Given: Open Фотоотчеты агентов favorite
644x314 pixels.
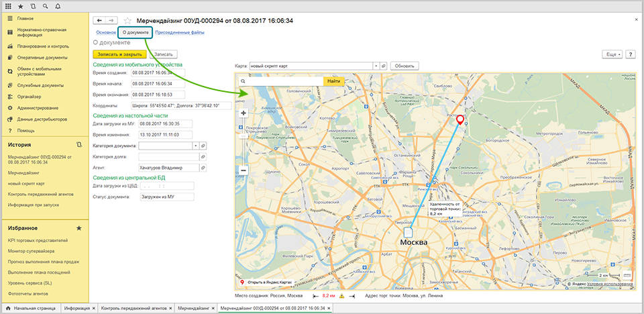Looking at the screenshot, I should click(x=28, y=294).
